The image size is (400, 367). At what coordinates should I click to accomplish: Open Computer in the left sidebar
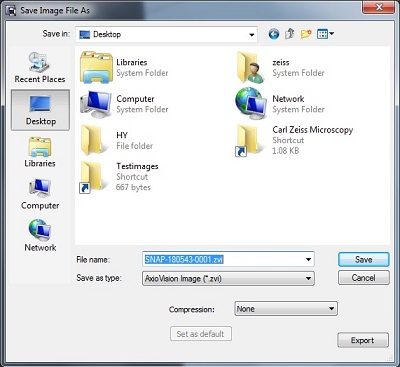(40, 194)
